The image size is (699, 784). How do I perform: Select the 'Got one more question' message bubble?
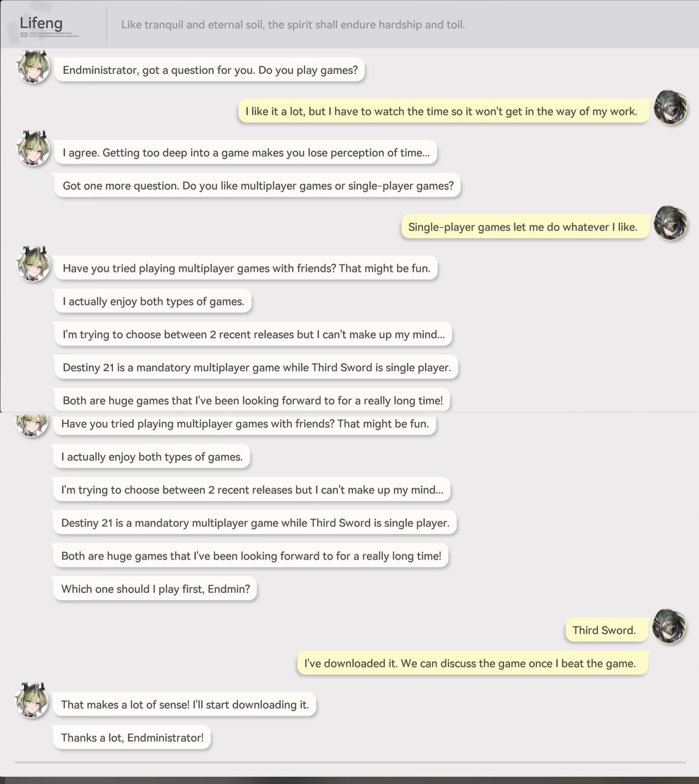pyautogui.click(x=257, y=186)
